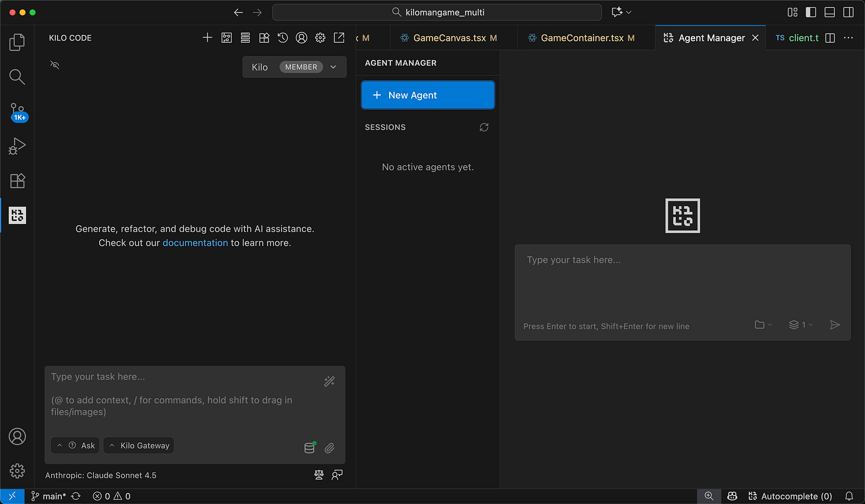Screen dimensions: 865x504
Task: Click the main* branch in status bar
Action: pyautogui.click(x=49, y=496)
